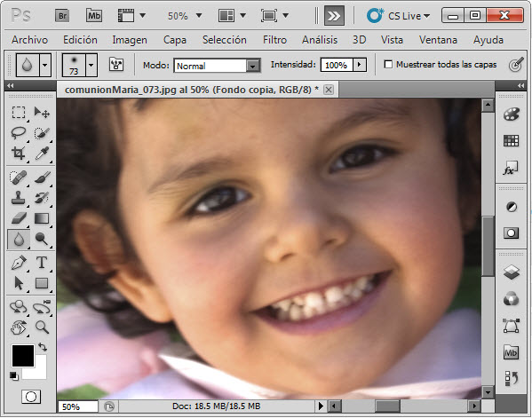This screenshot has height=418, width=532.
Task: Select the Rectangle shape tool
Action: point(42,283)
